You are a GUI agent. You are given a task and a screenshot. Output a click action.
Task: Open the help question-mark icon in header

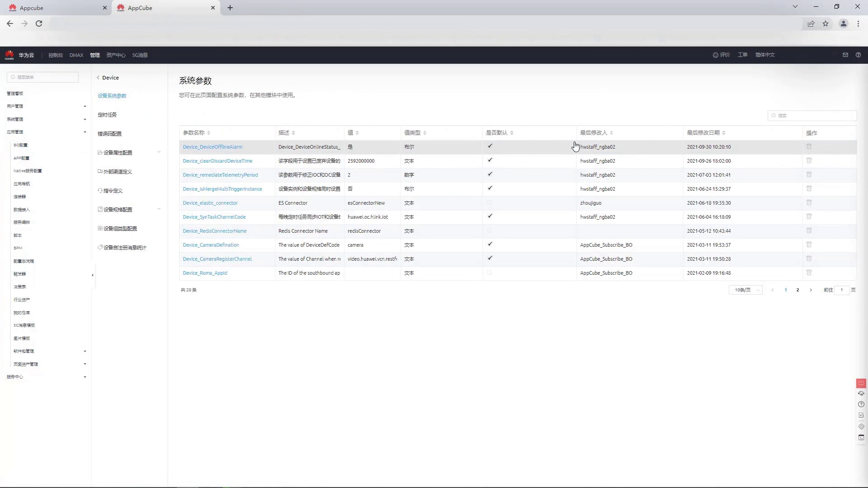[x=858, y=55]
